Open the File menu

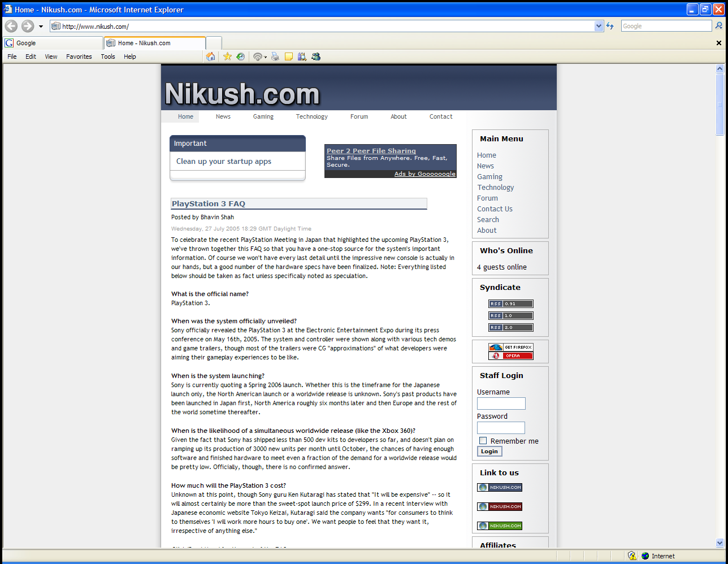[x=12, y=57]
